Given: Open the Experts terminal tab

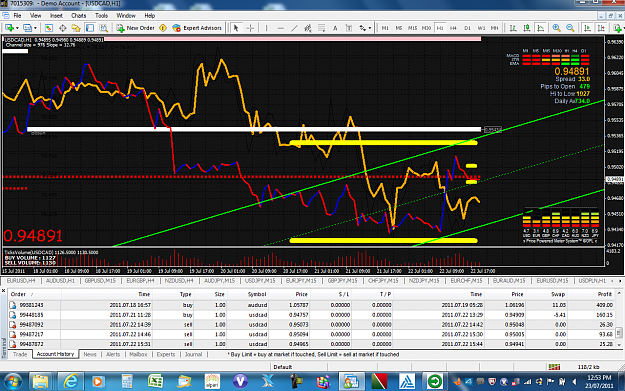Looking at the screenshot, I should pos(166,354).
